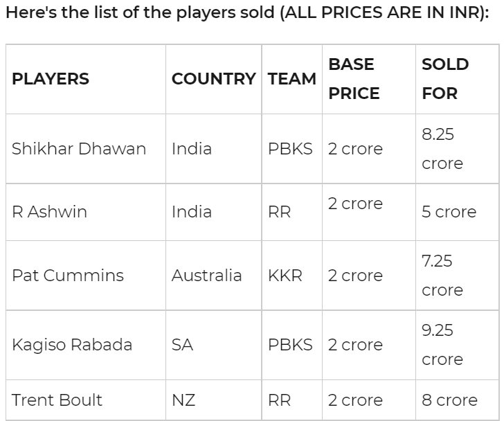Click the SOLD FOR column header
The image size is (504, 421).
(x=445, y=79)
